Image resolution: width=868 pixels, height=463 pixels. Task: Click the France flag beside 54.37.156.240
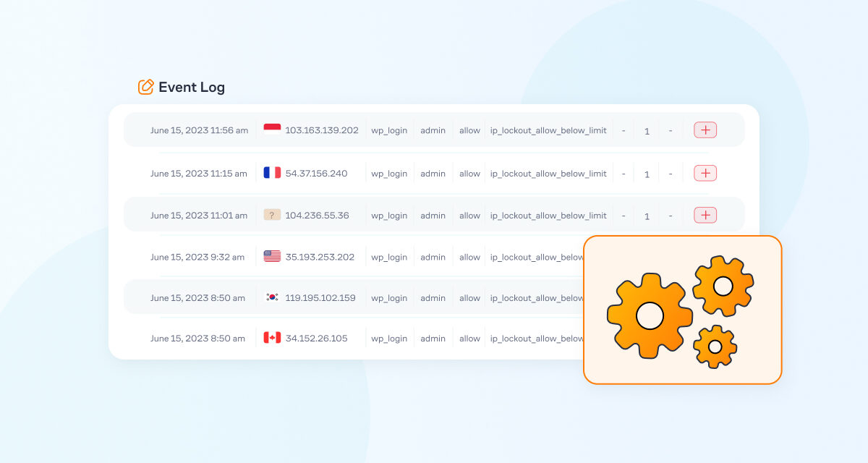click(272, 173)
